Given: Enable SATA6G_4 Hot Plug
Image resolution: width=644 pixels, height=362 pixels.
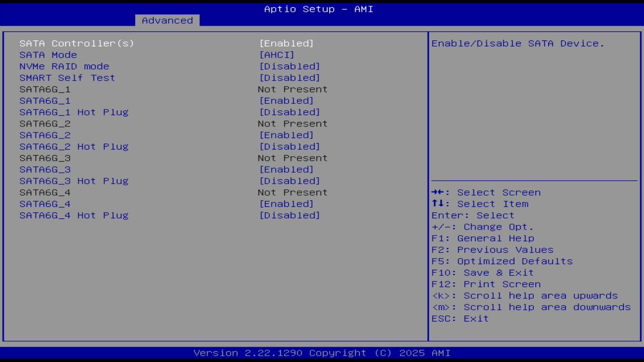Looking at the screenshot, I should click(x=290, y=215).
